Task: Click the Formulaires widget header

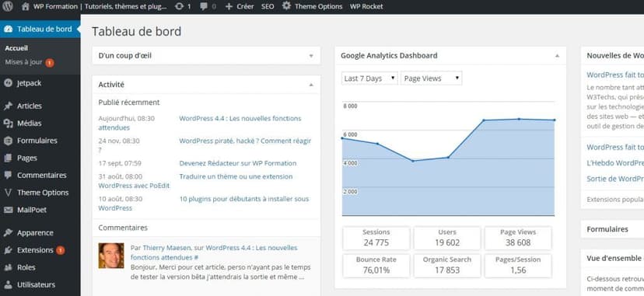Action: click(612, 229)
